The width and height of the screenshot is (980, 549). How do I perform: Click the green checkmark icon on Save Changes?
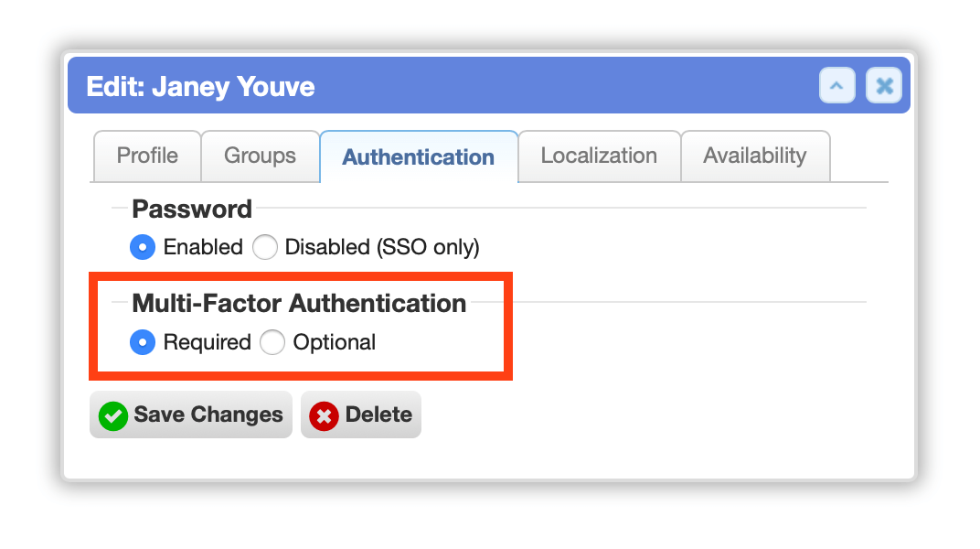pos(113,415)
